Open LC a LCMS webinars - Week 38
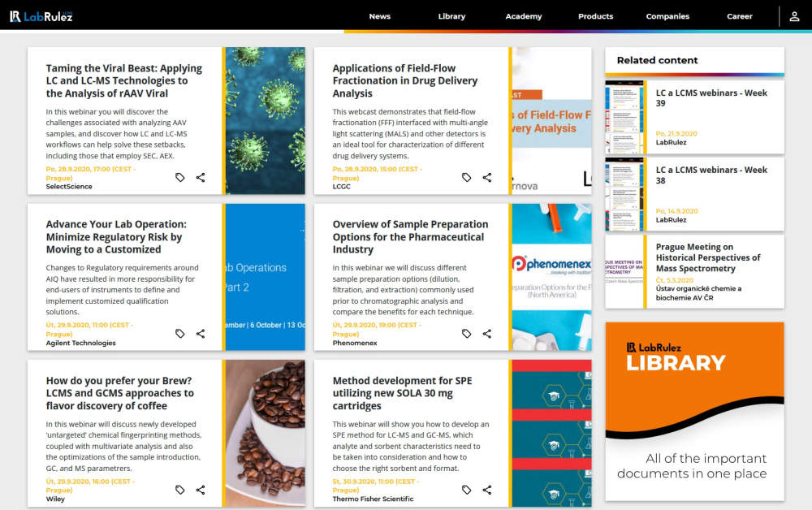Screen dimensions: 812x510 click(711, 175)
